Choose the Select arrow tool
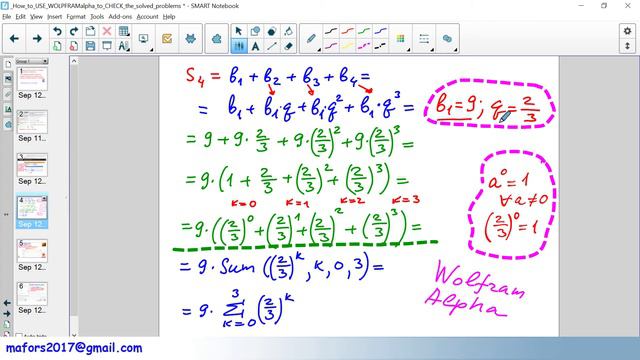This screenshot has height=360, width=640. [239, 31]
